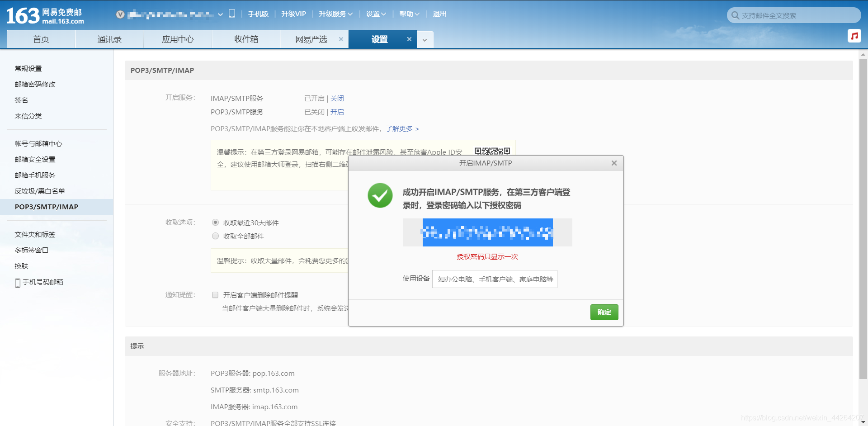Open the music icon at top right

click(x=854, y=36)
